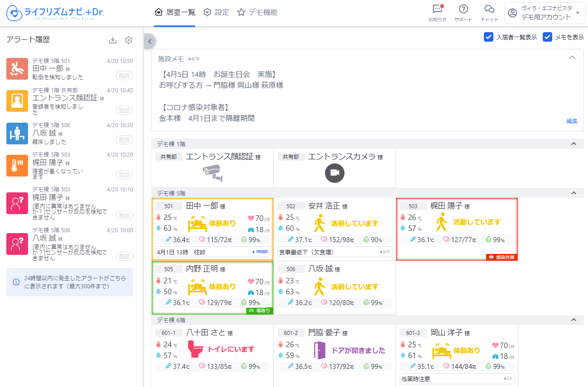The width and height of the screenshot is (588, 387).
Task: Click the 編集 link in facility memo
Action: (572, 121)
